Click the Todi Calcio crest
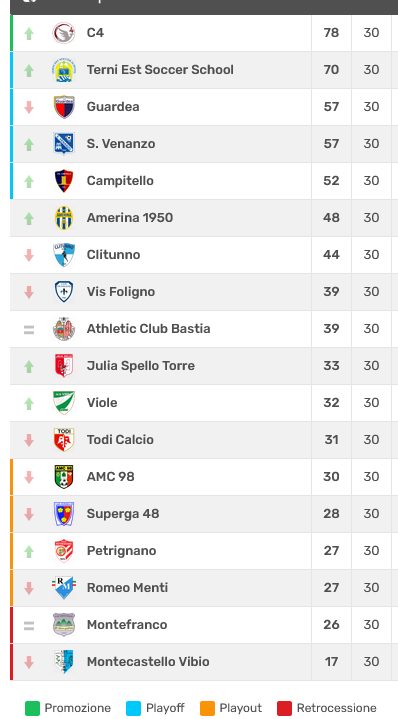The width and height of the screenshot is (398, 719). coord(64,440)
